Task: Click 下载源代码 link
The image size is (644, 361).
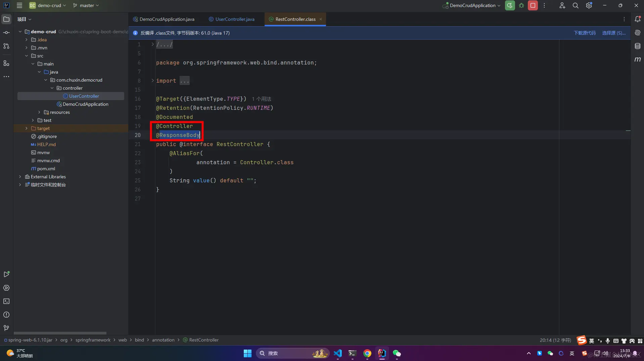Action: tap(585, 33)
